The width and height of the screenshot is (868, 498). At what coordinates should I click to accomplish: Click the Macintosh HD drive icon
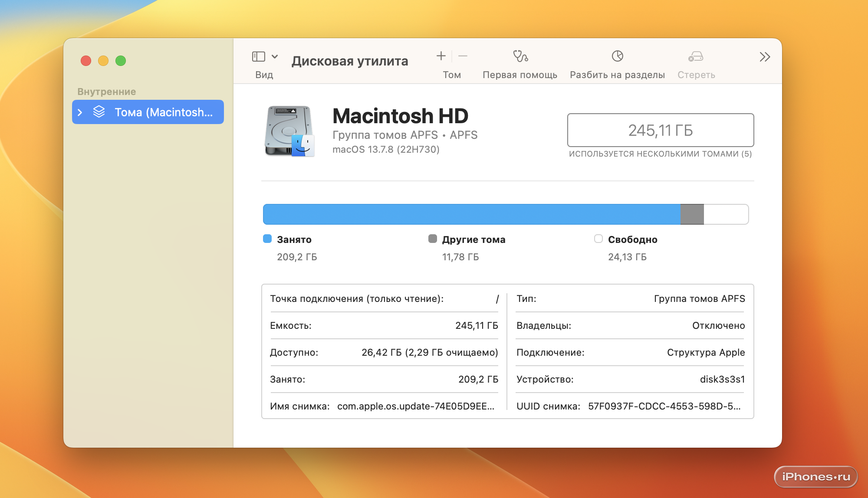(289, 131)
